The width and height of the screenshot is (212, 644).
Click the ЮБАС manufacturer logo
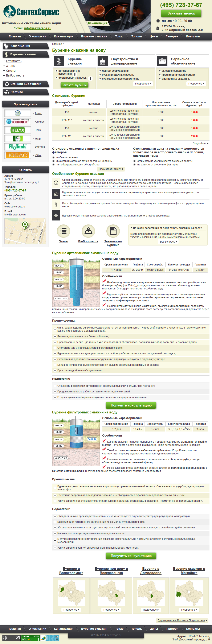(17, 155)
